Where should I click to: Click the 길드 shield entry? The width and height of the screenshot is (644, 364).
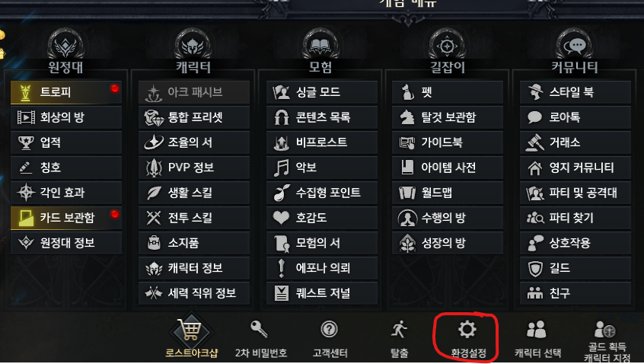(575, 268)
